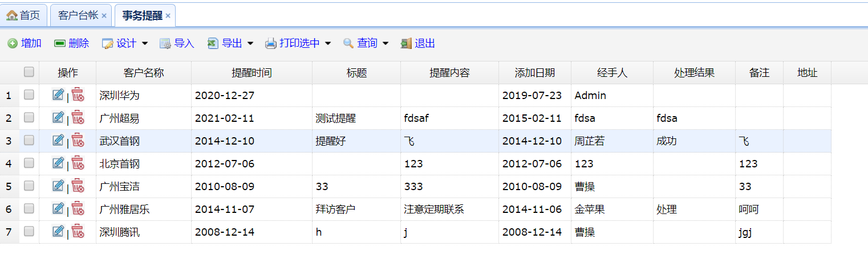This screenshot has height=259, width=868.
Task: Delete the 广州宝洁 row via trash icon
Action: [78, 186]
